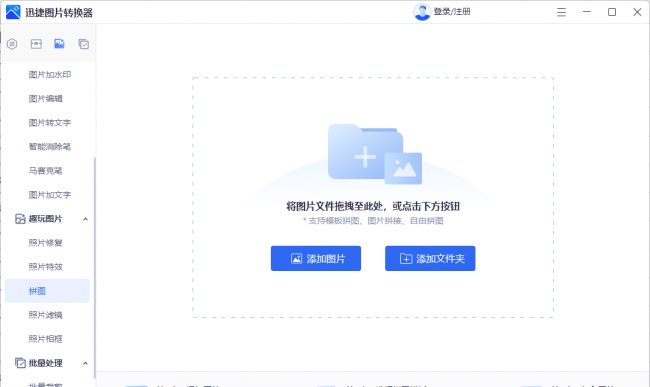Click the 趣玩图片 section icon

pyautogui.click(x=20, y=219)
